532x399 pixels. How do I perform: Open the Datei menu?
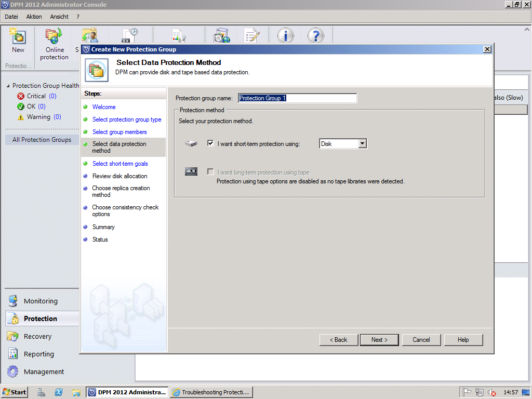point(11,17)
